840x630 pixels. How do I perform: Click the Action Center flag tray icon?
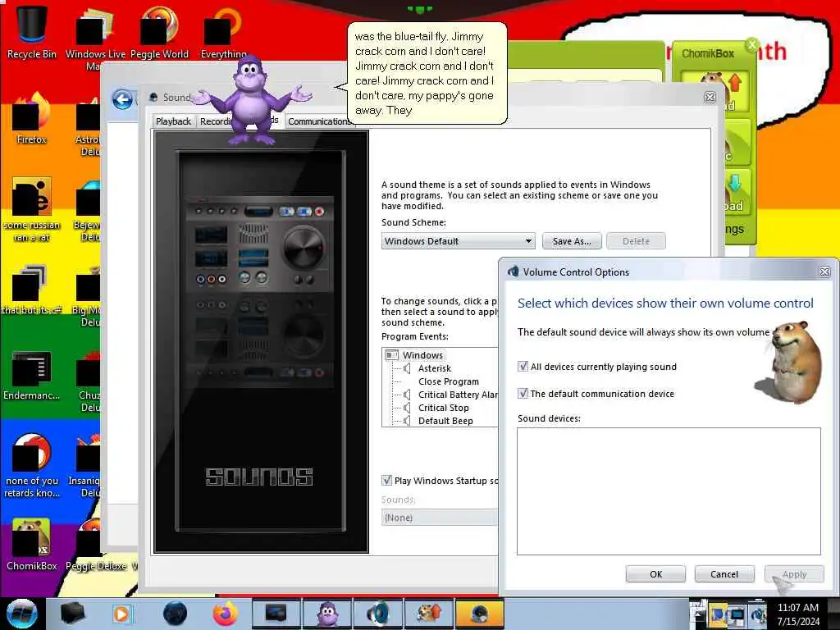click(718, 615)
